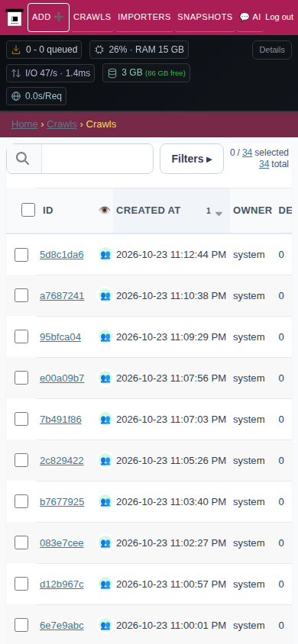The image size is (298, 644).
Task: Click public visibility icon for 083e7cee
Action: [x=105, y=543]
